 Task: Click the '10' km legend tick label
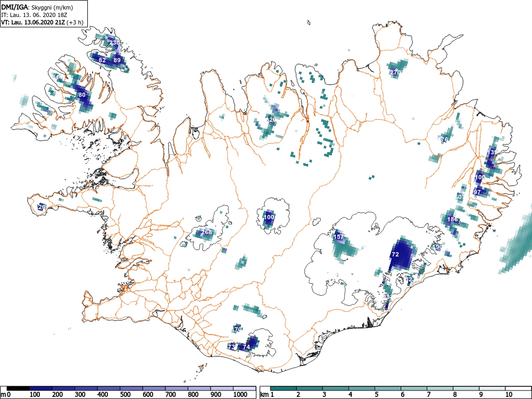pos(509,395)
